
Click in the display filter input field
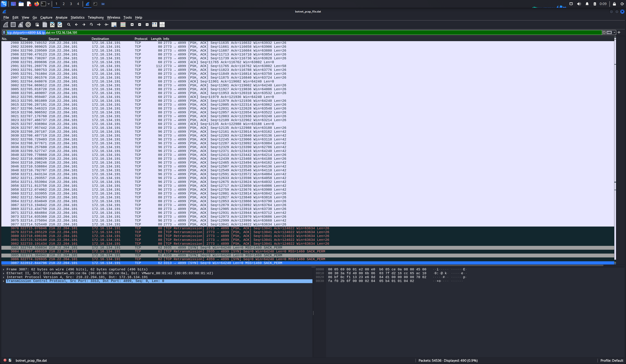(x=298, y=32)
